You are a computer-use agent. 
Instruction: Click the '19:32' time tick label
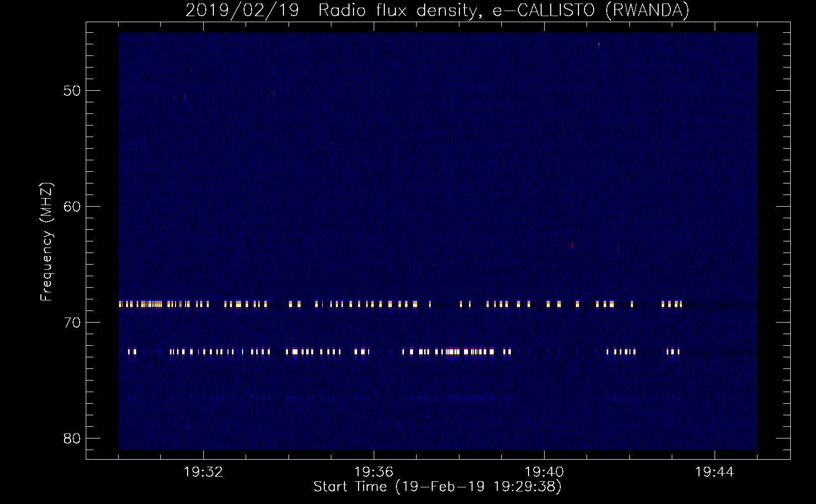point(203,472)
